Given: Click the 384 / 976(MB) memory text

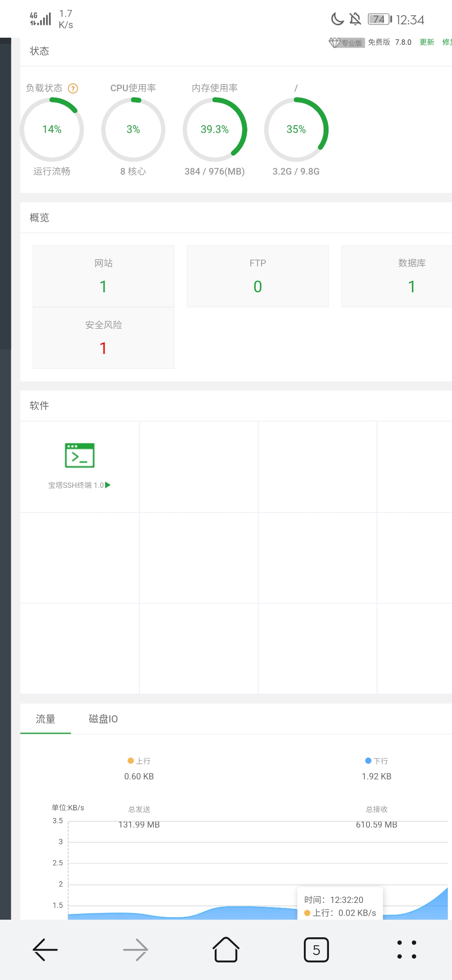Looking at the screenshot, I should click(x=215, y=171).
